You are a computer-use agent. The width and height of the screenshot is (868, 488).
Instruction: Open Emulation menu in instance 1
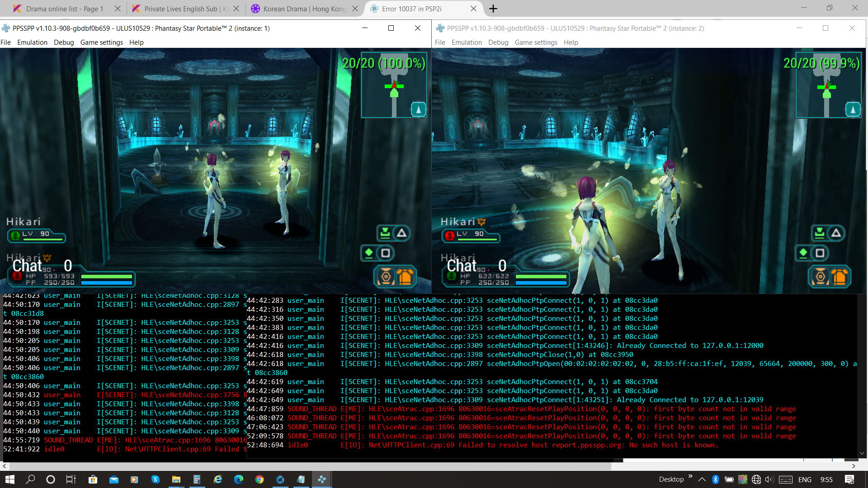pos(32,42)
